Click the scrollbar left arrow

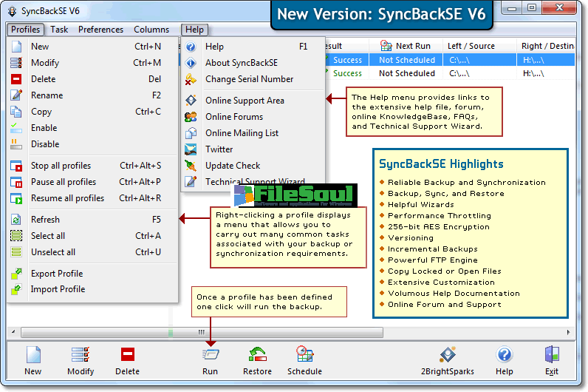(13, 332)
